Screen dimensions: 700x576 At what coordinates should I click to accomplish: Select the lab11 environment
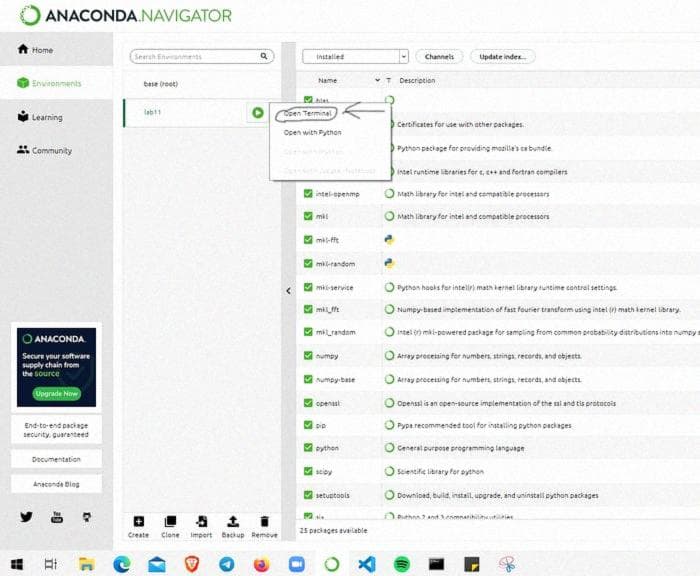(152, 112)
